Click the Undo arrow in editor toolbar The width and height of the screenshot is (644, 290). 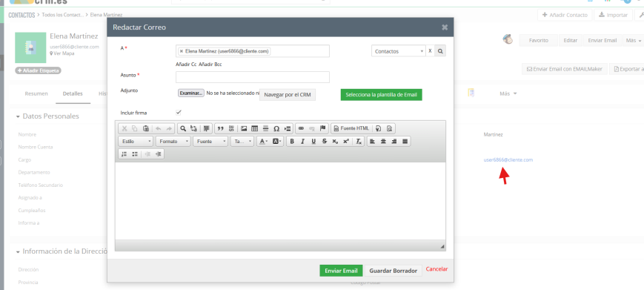159,128
